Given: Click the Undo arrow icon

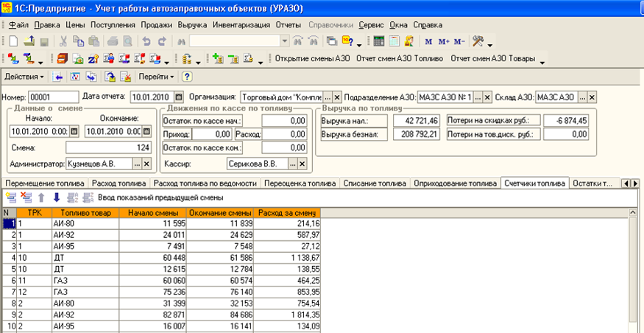Looking at the screenshot, I should point(146,41).
